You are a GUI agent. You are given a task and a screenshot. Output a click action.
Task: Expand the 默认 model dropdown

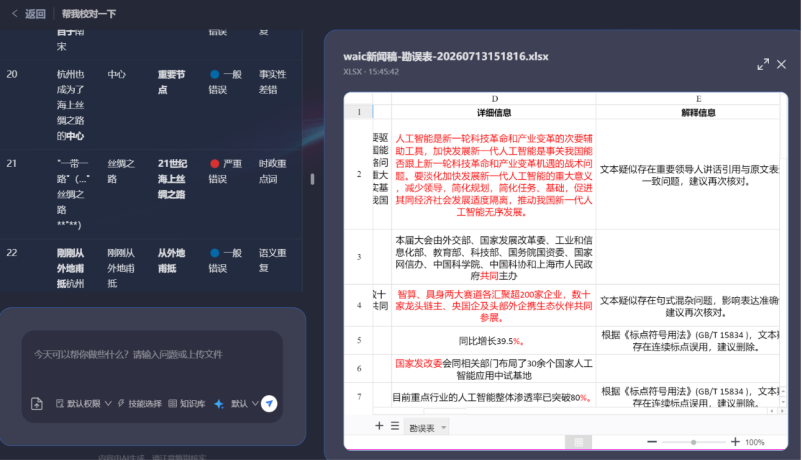click(x=244, y=404)
